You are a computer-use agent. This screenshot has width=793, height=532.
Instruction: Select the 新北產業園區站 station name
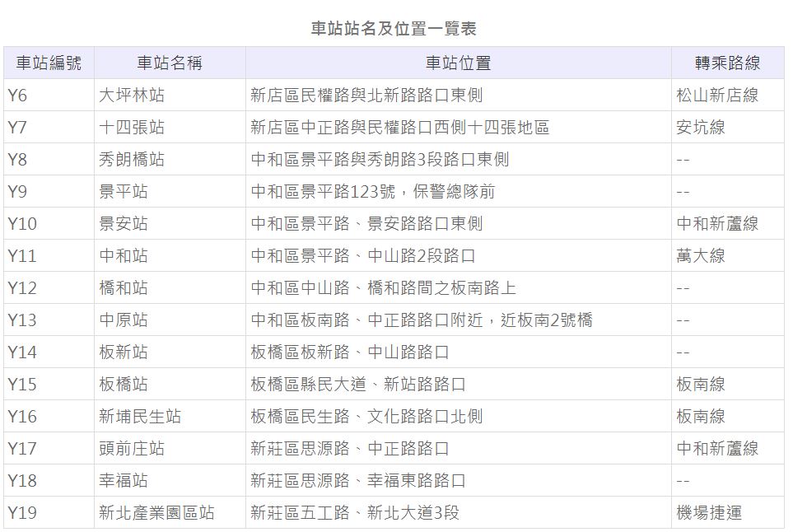[156, 513]
